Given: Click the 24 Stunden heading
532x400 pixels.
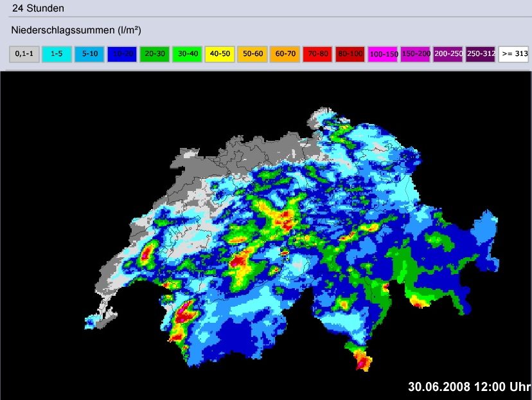Looking at the screenshot, I should pyautogui.click(x=38, y=8).
